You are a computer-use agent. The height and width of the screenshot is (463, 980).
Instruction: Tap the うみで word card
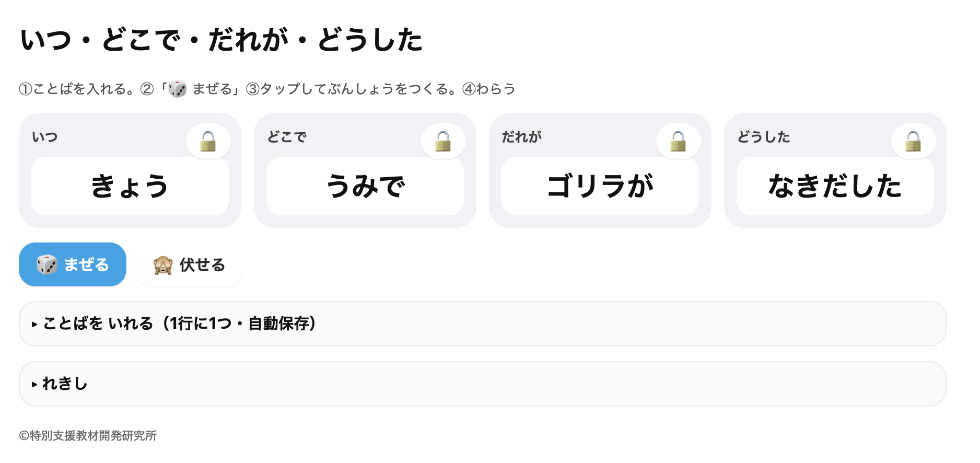click(x=365, y=186)
